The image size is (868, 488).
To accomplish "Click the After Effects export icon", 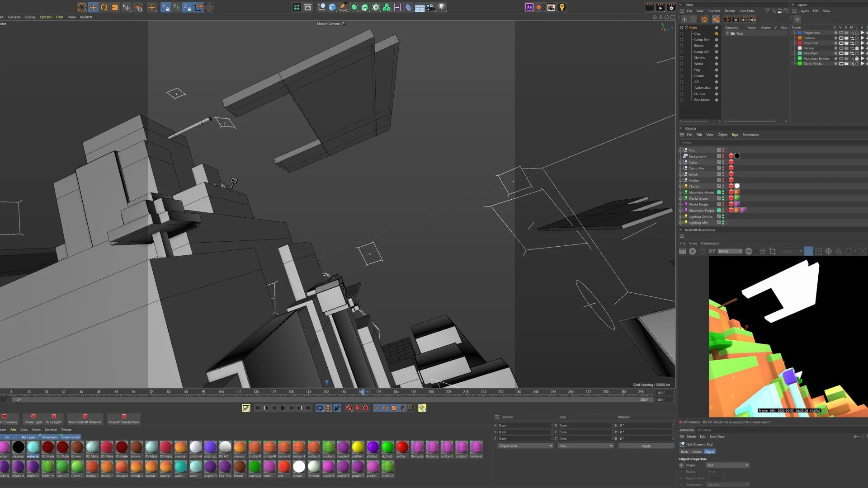I will [x=529, y=7].
